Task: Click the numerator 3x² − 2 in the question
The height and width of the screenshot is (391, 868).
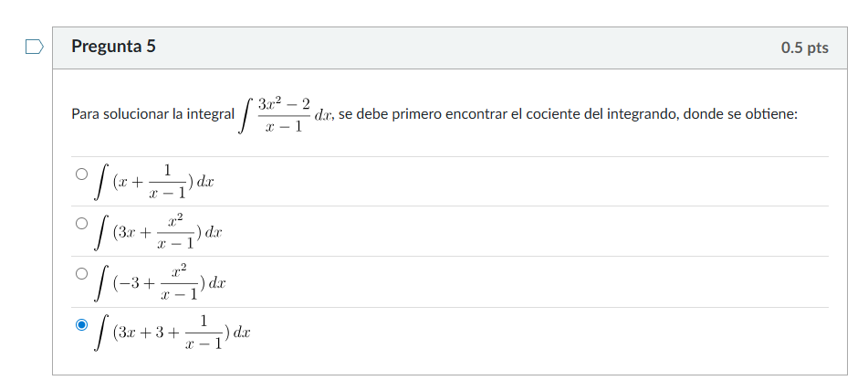Action: pyautogui.click(x=284, y=104)
